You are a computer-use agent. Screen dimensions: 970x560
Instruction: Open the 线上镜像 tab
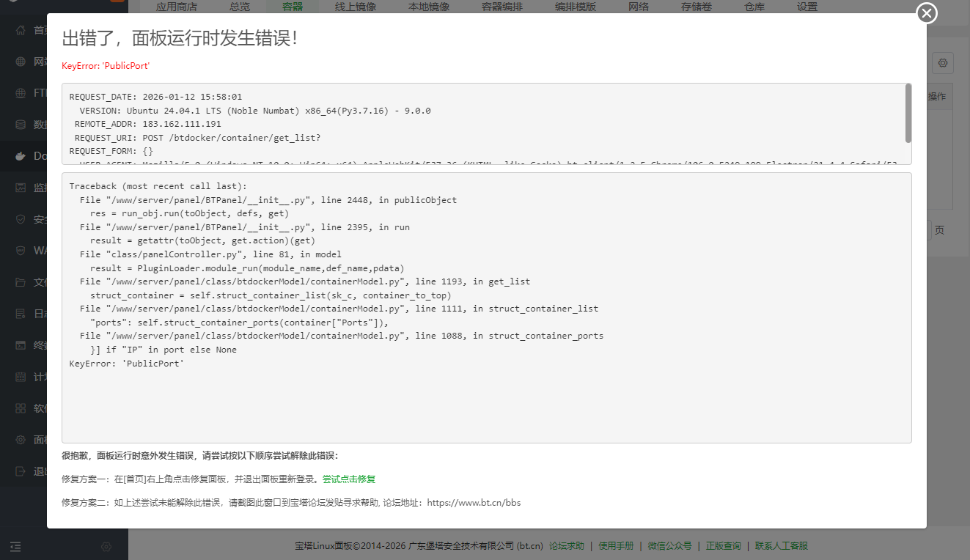(355, 6)
